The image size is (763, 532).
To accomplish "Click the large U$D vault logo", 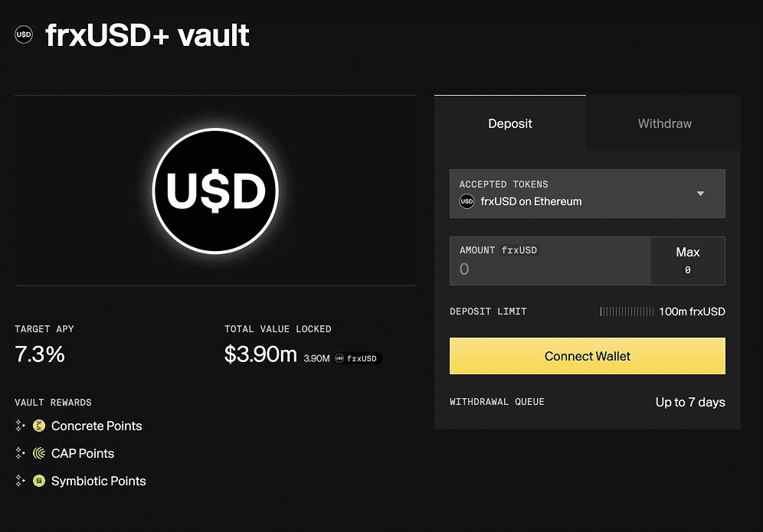I will coord(214,191).
